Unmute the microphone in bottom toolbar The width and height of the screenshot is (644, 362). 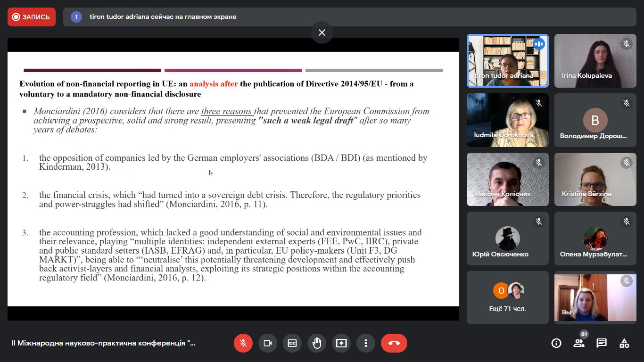(243, 343)
